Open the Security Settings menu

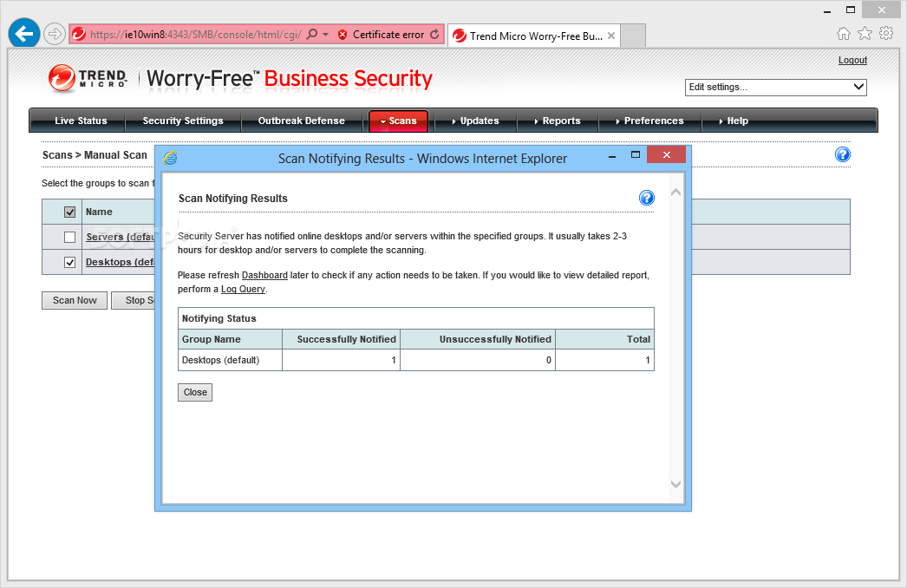coord(183,121)
